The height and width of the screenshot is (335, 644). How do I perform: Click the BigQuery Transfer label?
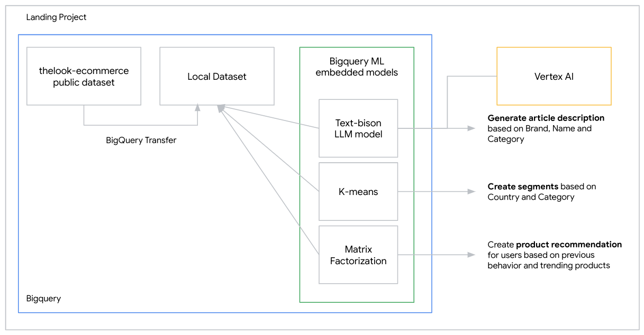[x=141, y=141]
